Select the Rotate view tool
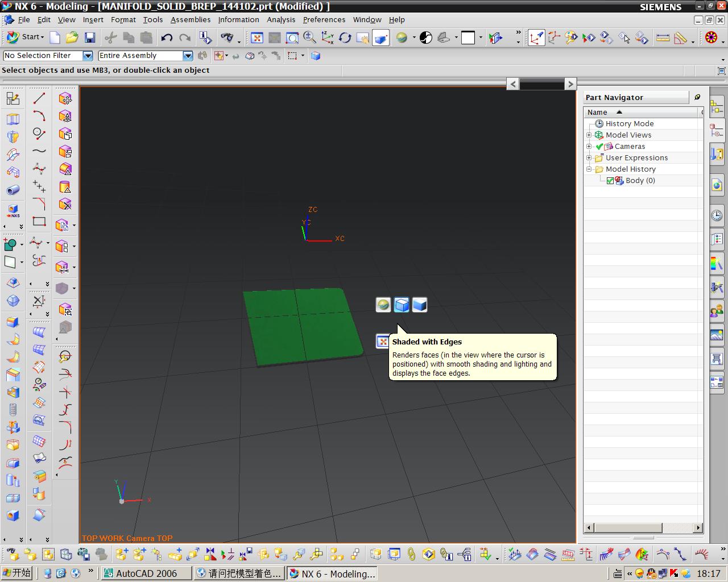 coord(345,38)
